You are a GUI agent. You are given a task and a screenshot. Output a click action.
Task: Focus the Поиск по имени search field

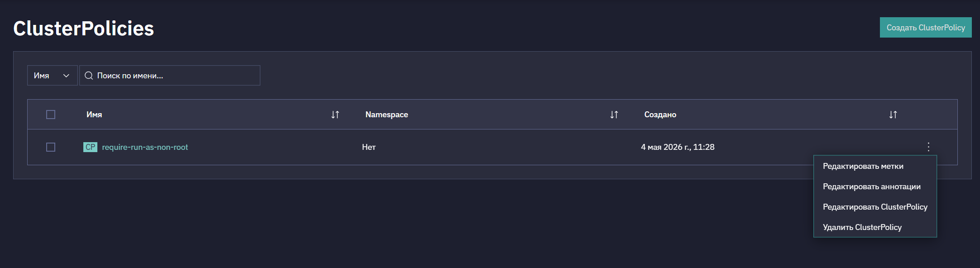[170, 76]
